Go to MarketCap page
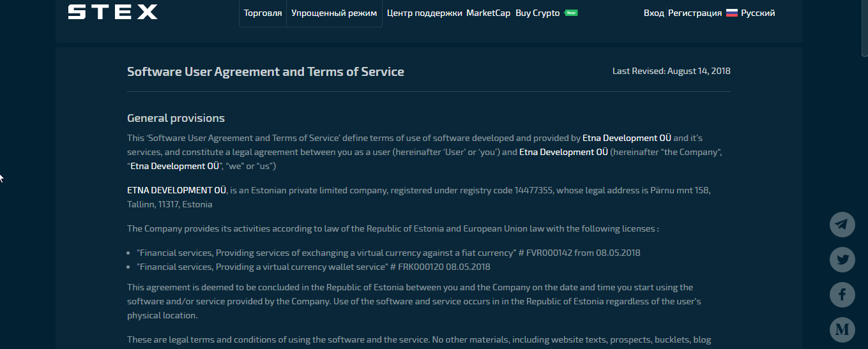This screenshot has width=868, height=349. 489,13
